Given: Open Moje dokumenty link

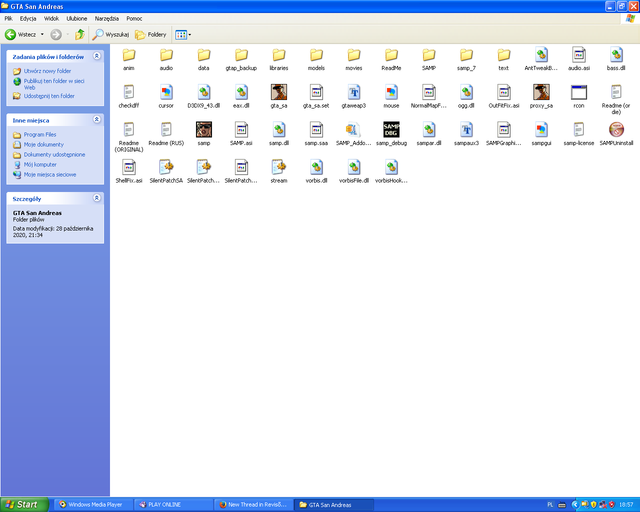Looking at the screenshot, I should [x=44, y=145].
